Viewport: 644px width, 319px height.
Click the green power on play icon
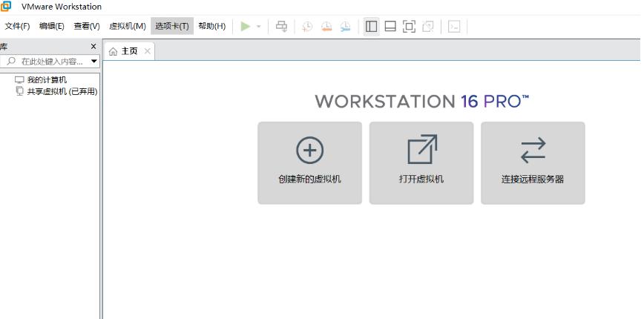tap(246, 27)
